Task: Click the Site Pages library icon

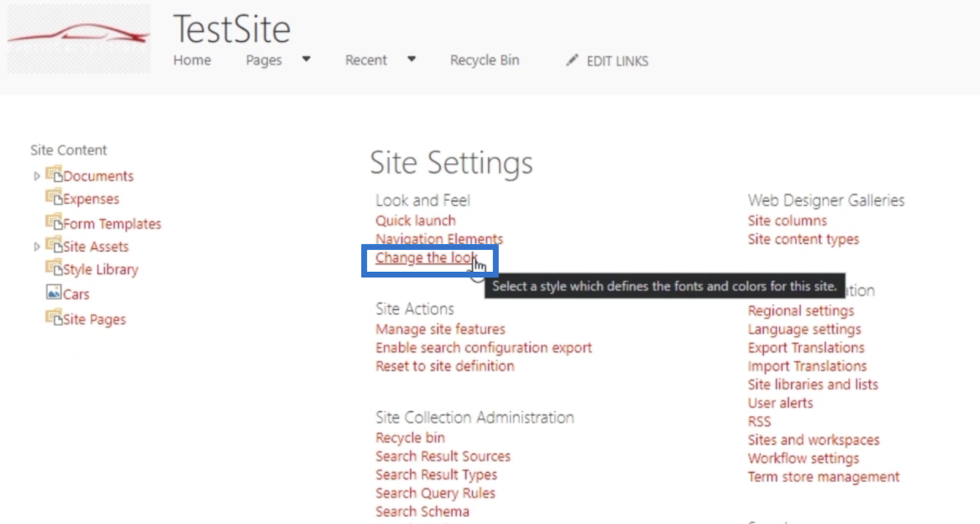Action: (54, 317)
